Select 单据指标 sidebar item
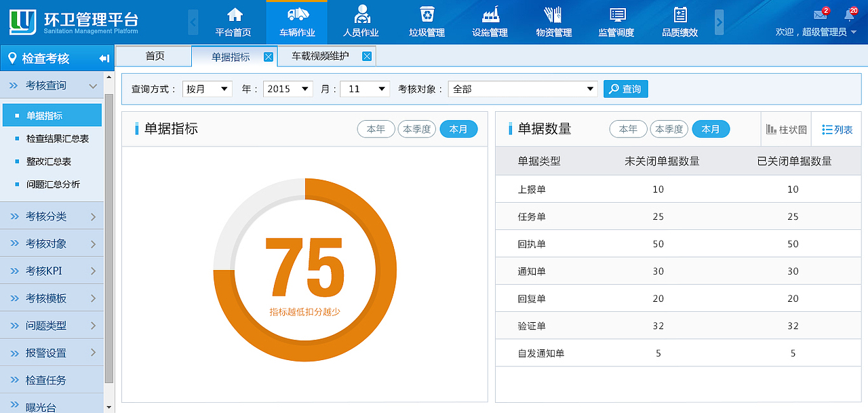This screenshot has height=413, width=868. 52,116
